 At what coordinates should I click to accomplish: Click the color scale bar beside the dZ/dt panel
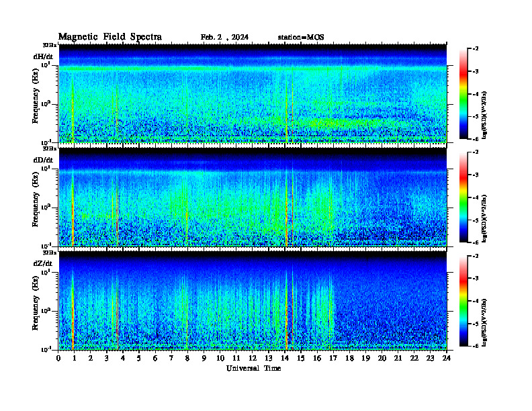463,301
